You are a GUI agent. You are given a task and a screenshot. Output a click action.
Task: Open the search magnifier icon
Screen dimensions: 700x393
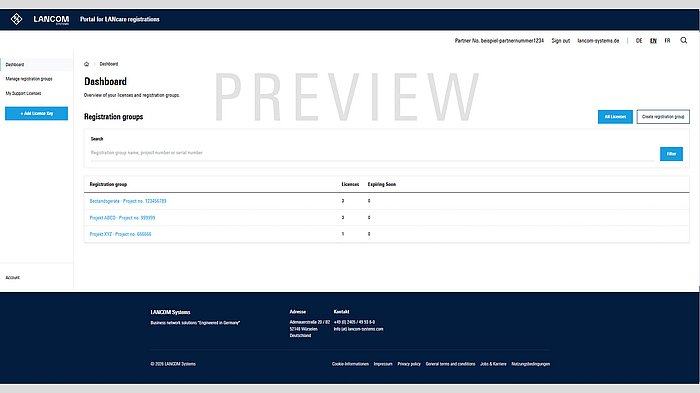click(683, 41)
